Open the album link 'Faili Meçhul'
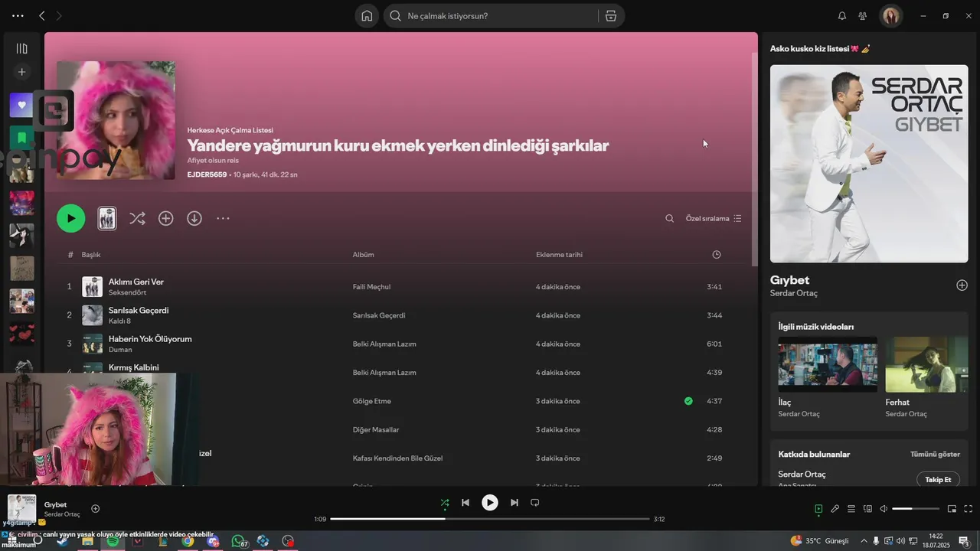980x551 pixels. coord(371,287)
